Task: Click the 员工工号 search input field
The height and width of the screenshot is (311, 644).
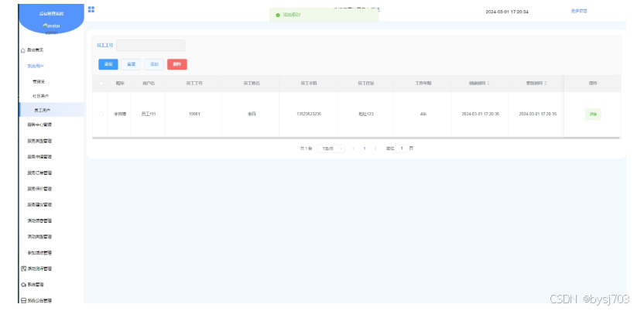Action: (151, 45)
